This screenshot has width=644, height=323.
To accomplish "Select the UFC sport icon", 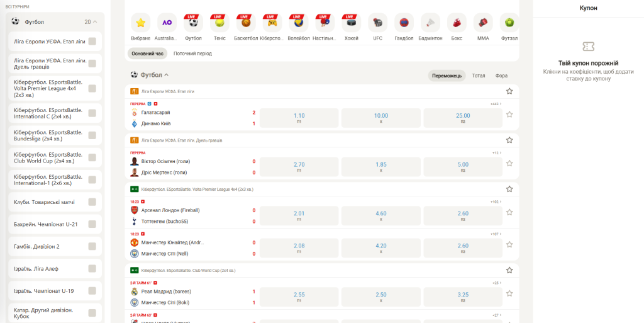I will pyautogui.click(x=377, y=23).
